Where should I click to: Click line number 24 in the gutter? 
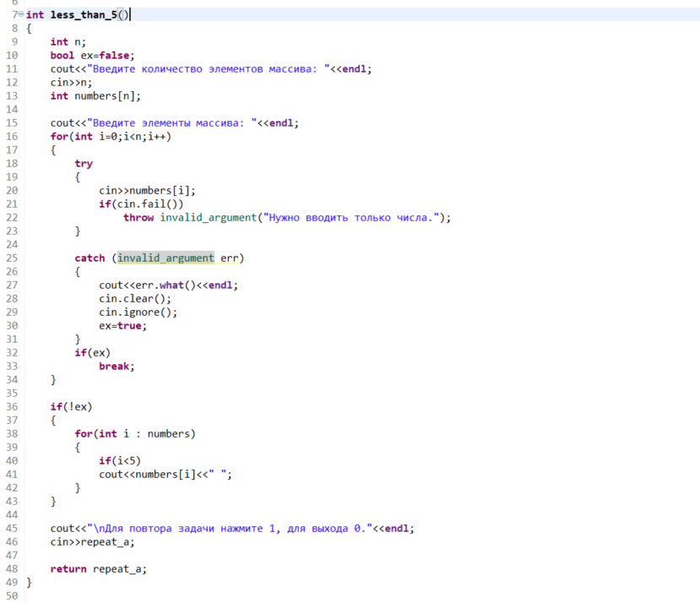tap(12, 245)
